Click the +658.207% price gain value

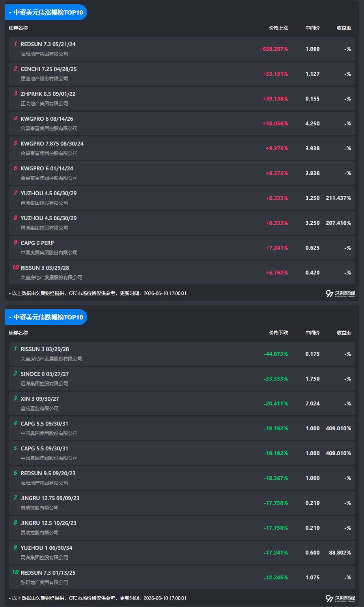pos(274,49)
